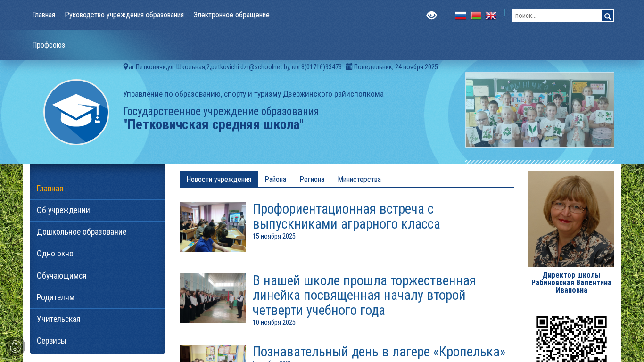This screenshot has height=362, width=644.
Task: Click the QR code image
Action: 571,339
